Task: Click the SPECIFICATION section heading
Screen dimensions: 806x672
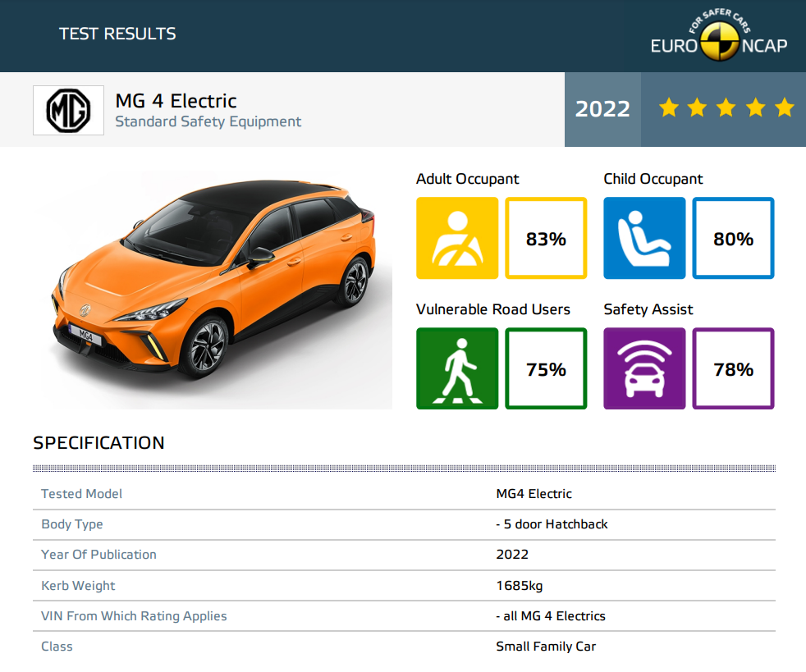Action: point(98,443)
